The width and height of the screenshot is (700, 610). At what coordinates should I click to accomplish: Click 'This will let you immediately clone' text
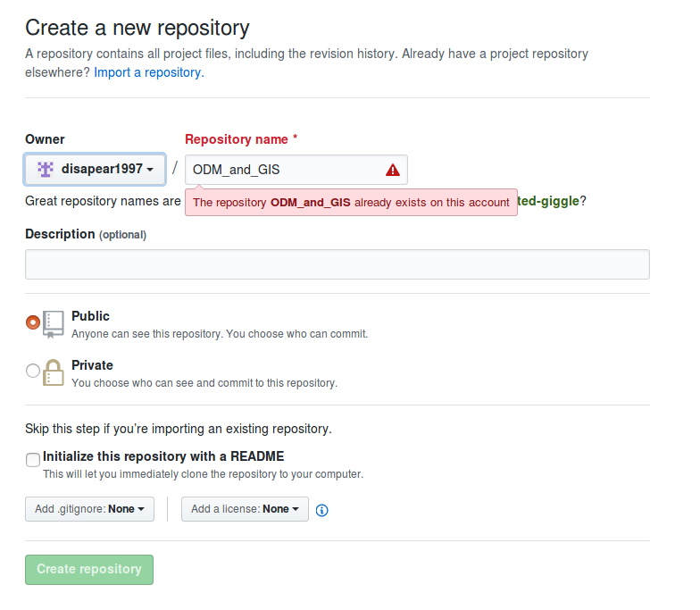(204, 473)
